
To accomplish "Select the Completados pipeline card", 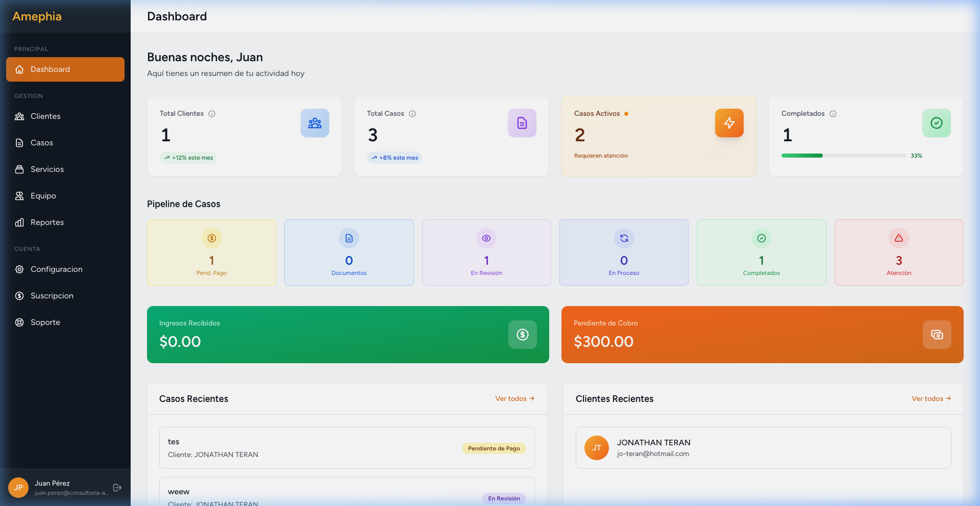I will click(762, 252).
